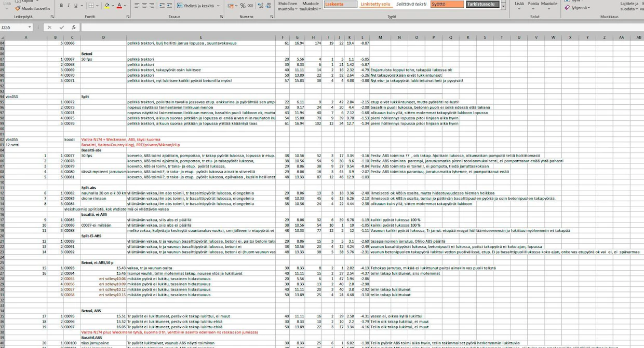Cancel formula bar entry X icon
644x348 pixels.
pyautogui.click(x=49, y=27)
